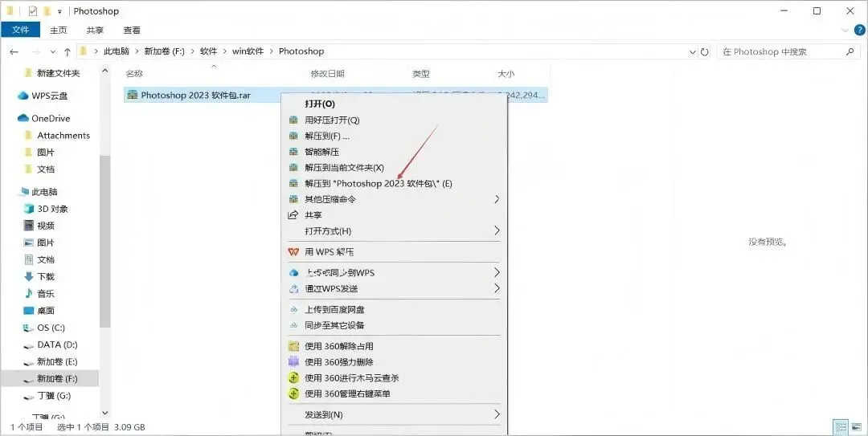Expand the ribbon chevron near help

click(x=845, y=30)
